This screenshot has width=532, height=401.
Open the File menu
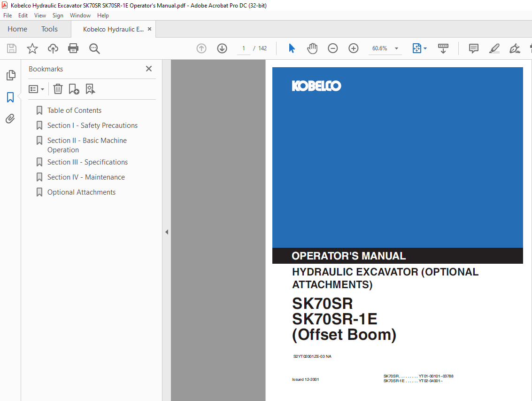(8, 16)
